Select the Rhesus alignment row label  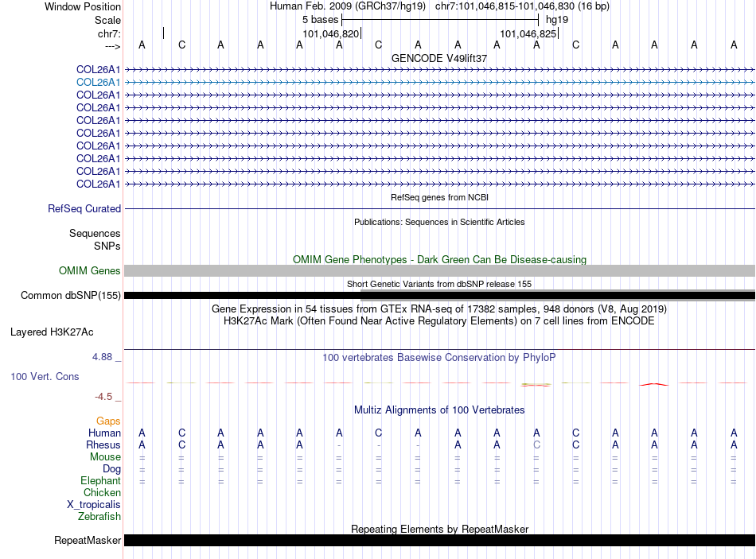pos(103,444)
